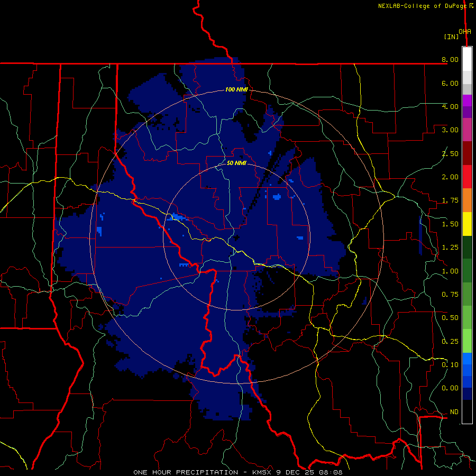Pick the white swatch beside 8.00

(467, 59)
